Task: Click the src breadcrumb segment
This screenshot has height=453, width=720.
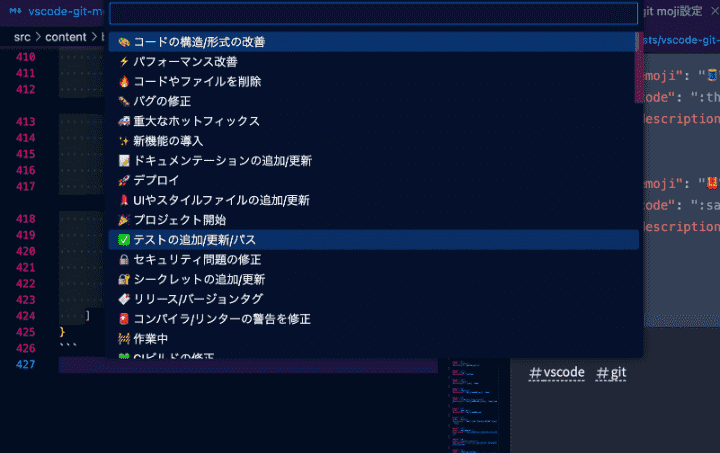Action: coord(22,37)
